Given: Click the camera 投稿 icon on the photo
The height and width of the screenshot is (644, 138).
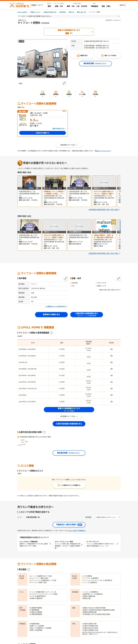Looking at the screenshot, I should pyautogui.click(x=64, y=74).
